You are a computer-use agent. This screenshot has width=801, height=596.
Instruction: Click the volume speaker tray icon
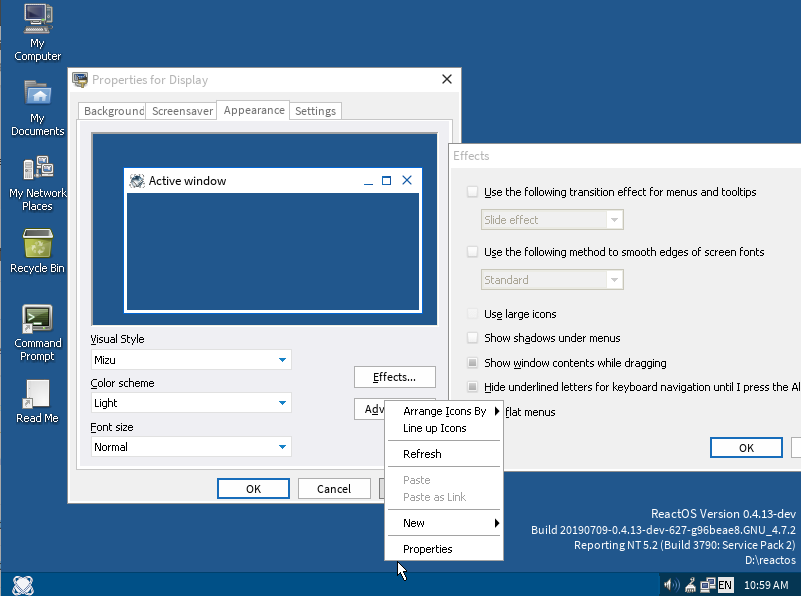pyautogui.click(x=671, y=585)
